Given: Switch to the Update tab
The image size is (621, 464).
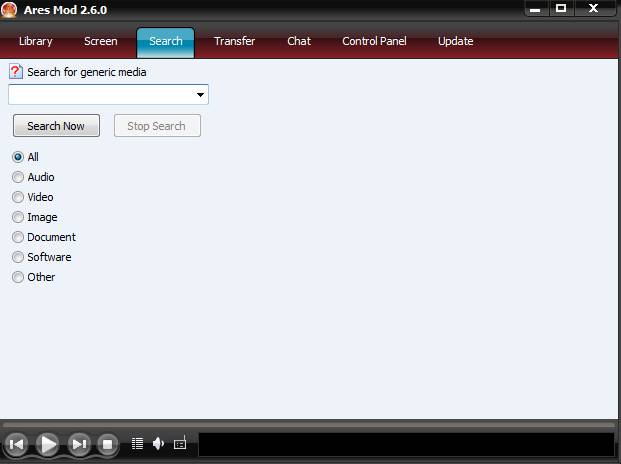Looking at the screenshot, I should click(455, 41).
